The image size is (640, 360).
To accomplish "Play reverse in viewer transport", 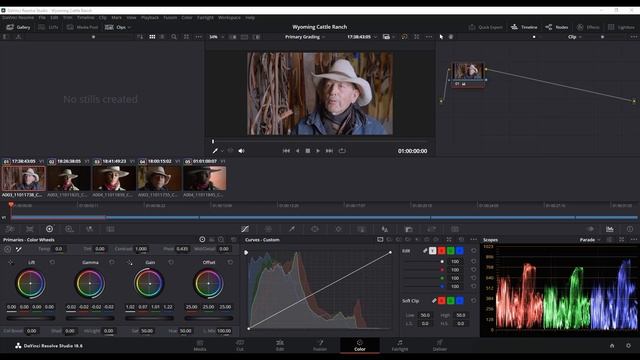I will tap(298, 151).
